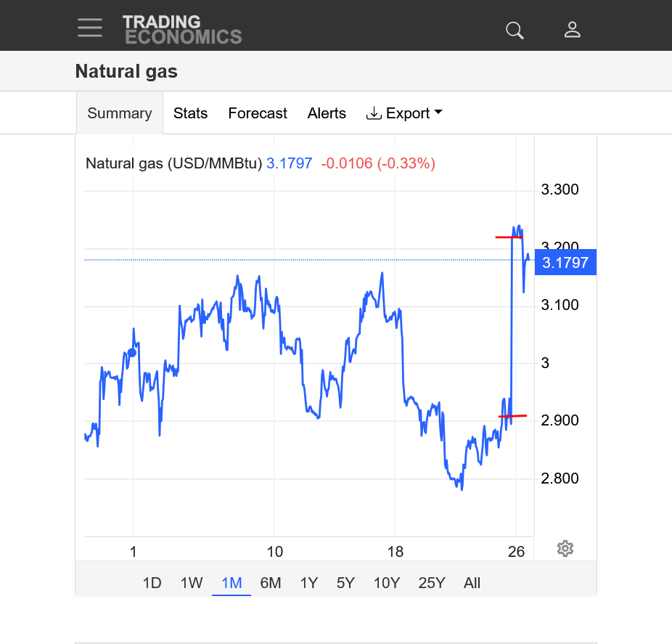This screenshot has width=672, height=644.
Task: Go to the Forecast tab
Action: click(x=258, y=113)
